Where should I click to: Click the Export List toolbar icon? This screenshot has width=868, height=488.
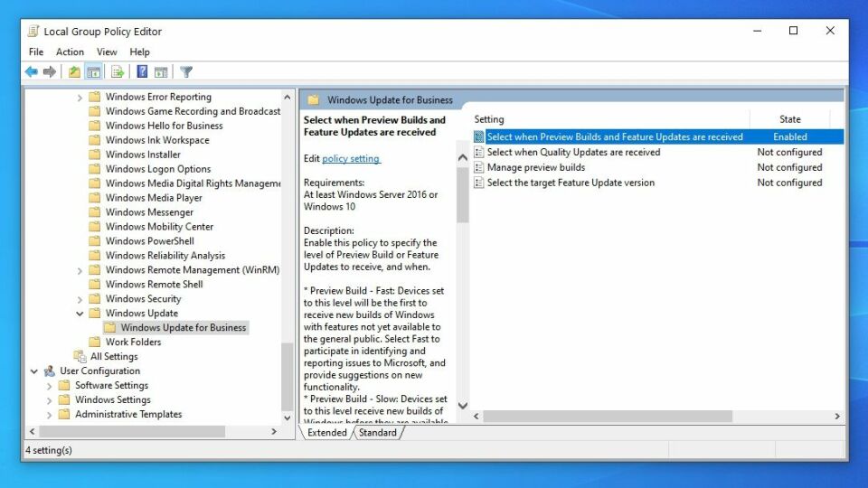(118, 72)
